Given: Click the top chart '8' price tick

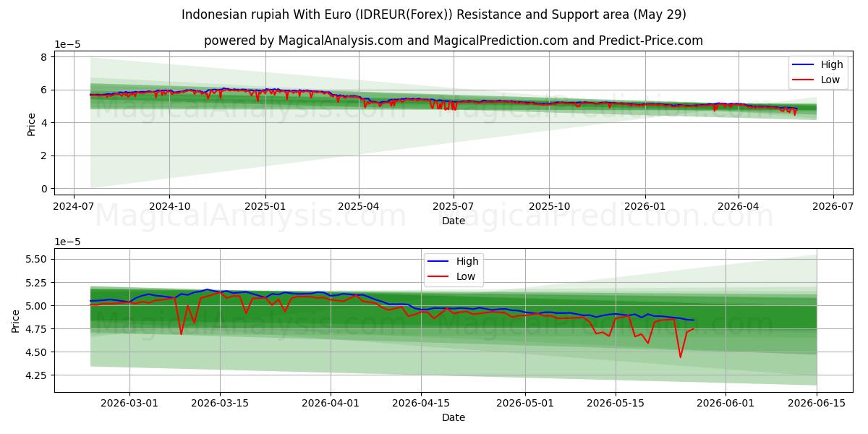Looking at the screenshot, I should [44, 56].
